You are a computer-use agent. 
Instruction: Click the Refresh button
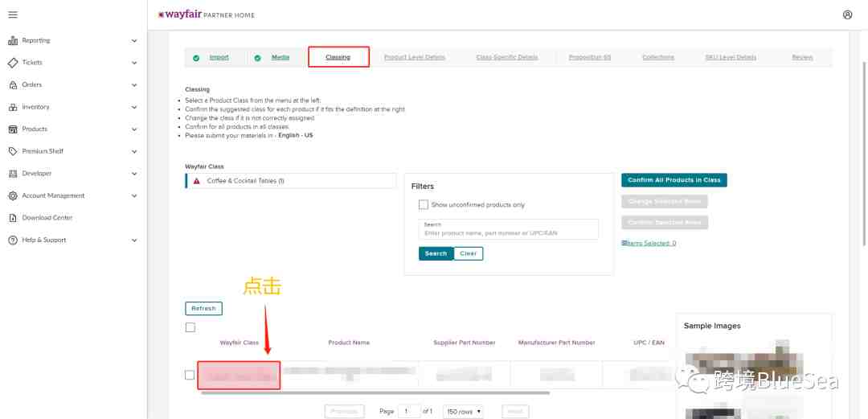pos(203,308)
